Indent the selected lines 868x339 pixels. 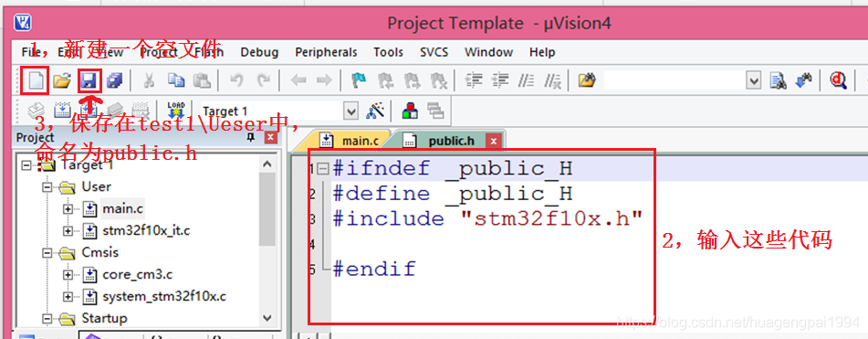coord(474,81)
